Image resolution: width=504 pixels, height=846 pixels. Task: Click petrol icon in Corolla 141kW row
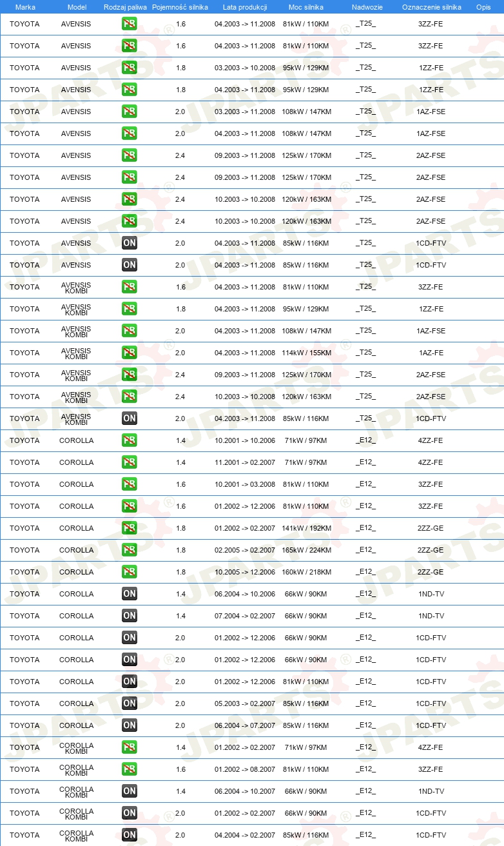coord(130,528)
